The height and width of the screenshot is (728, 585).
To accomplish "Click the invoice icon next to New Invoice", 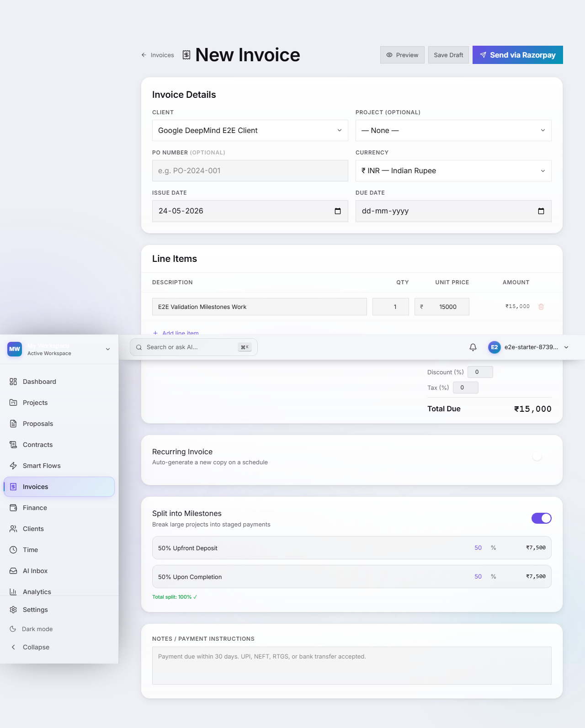I will point(186,55).
